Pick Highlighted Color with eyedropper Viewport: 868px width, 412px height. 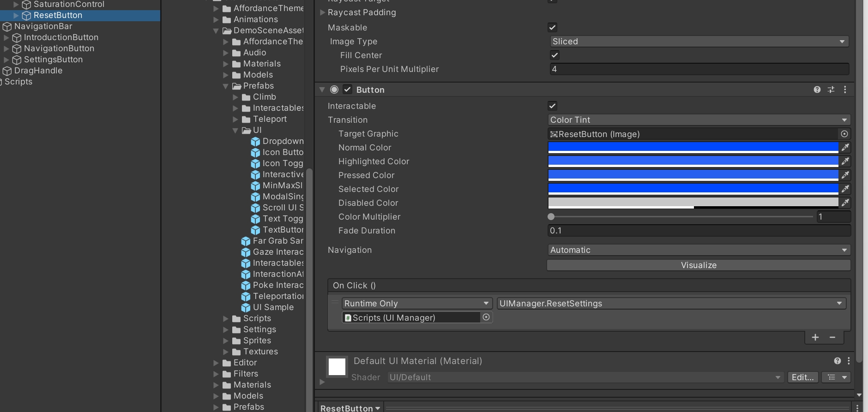point(845,161)
